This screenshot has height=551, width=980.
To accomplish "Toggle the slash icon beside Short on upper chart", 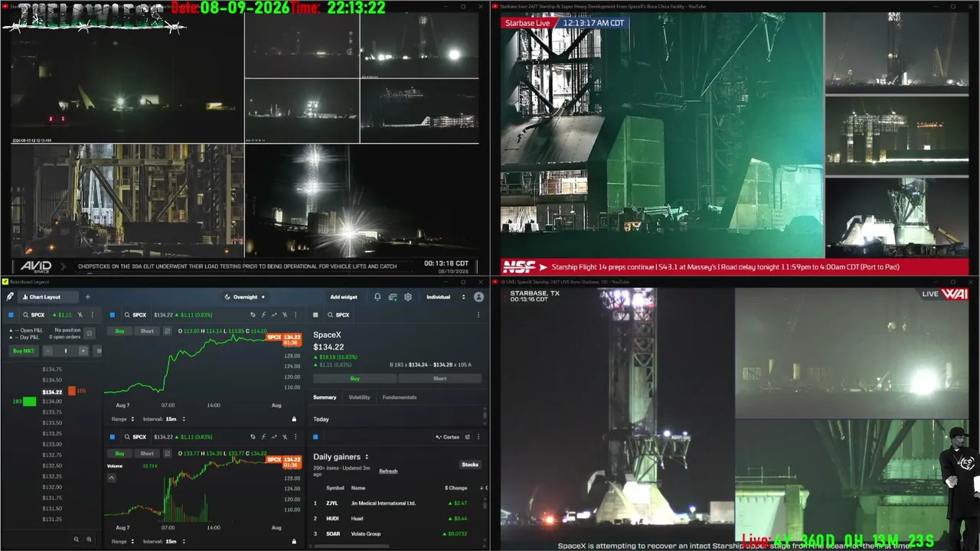I will click(x=167, y=331).
